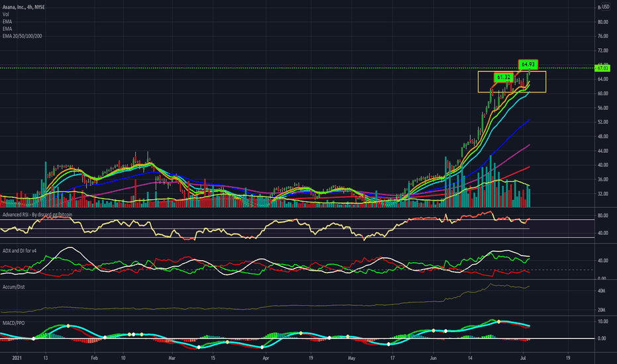Click the Feb label on time axis
The width and height of the screenshot is (617, 364).
[95, 358]
